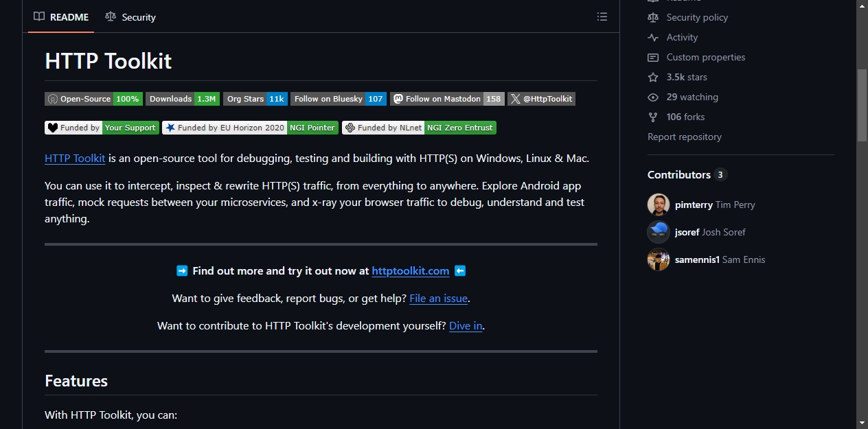Open jsoref Josh Soref profile link
Viewport: 868px width, 429px height.
coord(710,232)
